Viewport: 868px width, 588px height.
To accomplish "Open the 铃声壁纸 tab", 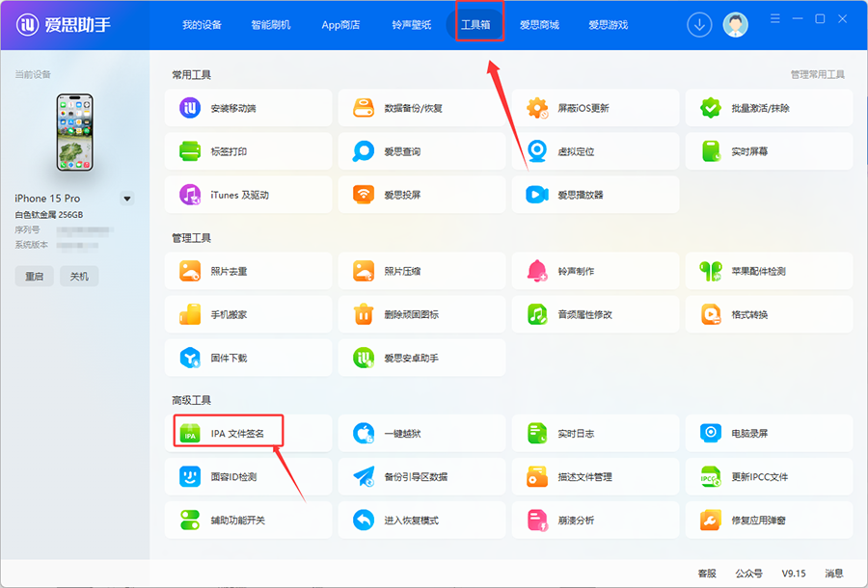I will pyautogui.click(x=411, y=25).
